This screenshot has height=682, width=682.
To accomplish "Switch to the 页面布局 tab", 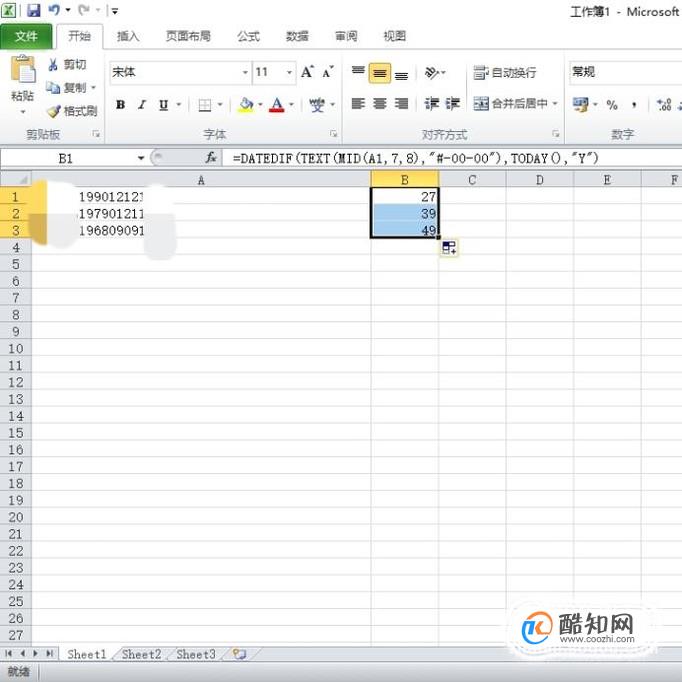I will click(x=188, y=36).
